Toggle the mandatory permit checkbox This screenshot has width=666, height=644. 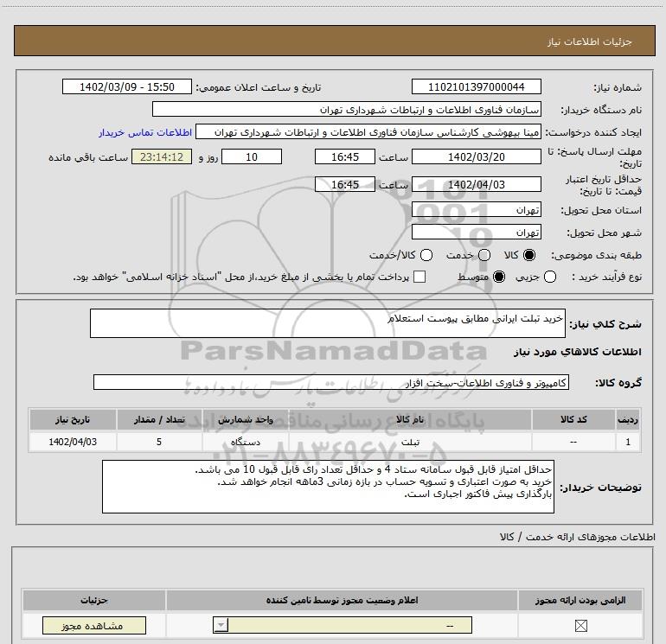click(580, 626)
